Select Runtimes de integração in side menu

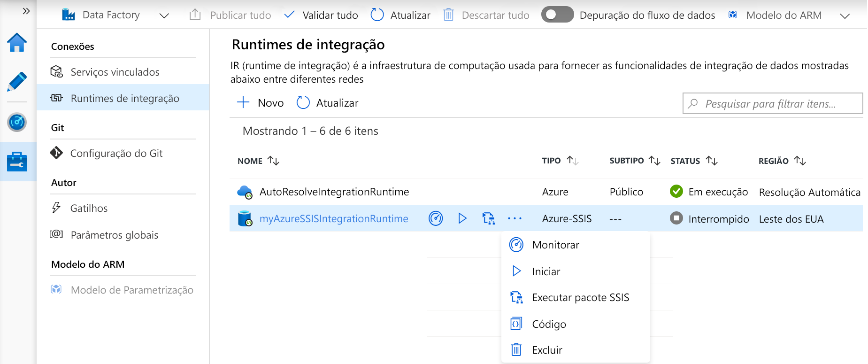[x=123, y=98]
